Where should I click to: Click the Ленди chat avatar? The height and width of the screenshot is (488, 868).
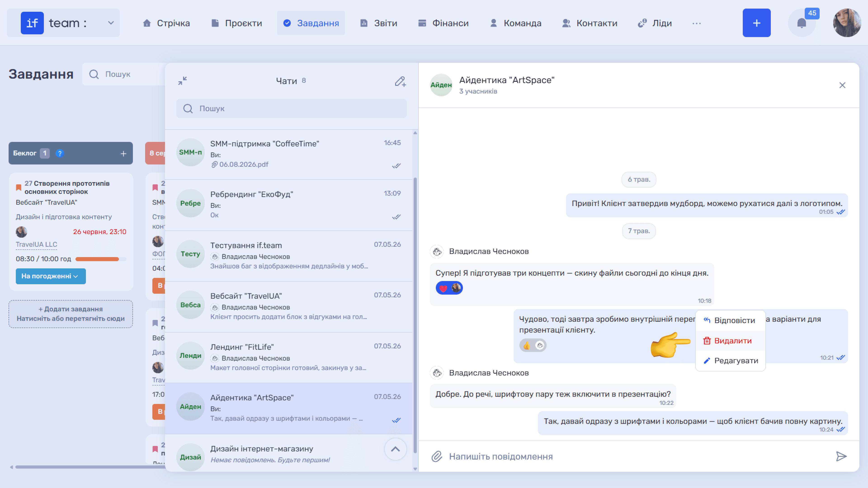click(190, 356)
